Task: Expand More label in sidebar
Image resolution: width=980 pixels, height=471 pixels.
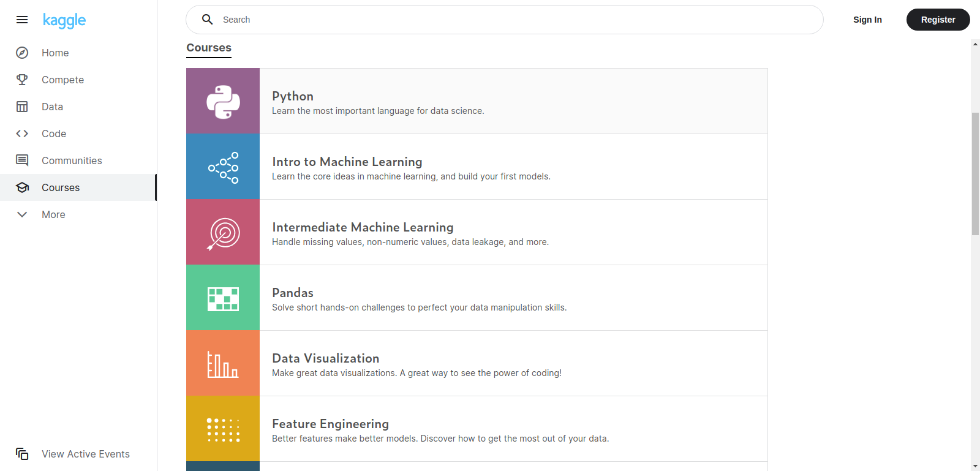Action: pos(53,214)
